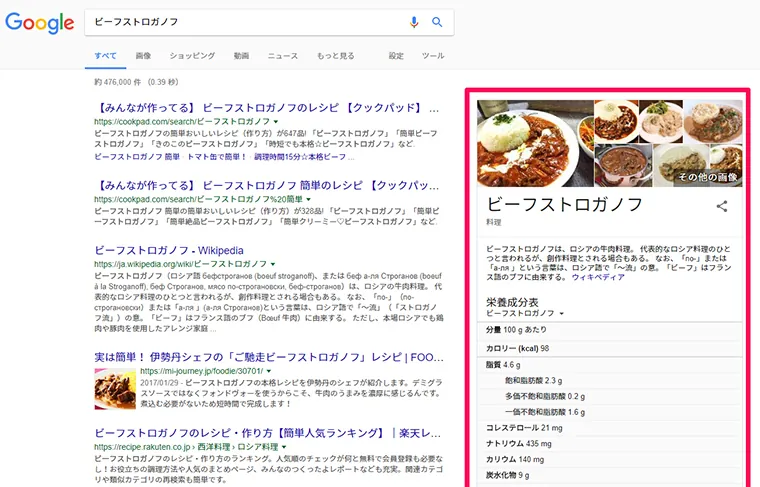760x487 pixels.
Task: Expand arrow next to first cookpad URL
Action: 276,122
